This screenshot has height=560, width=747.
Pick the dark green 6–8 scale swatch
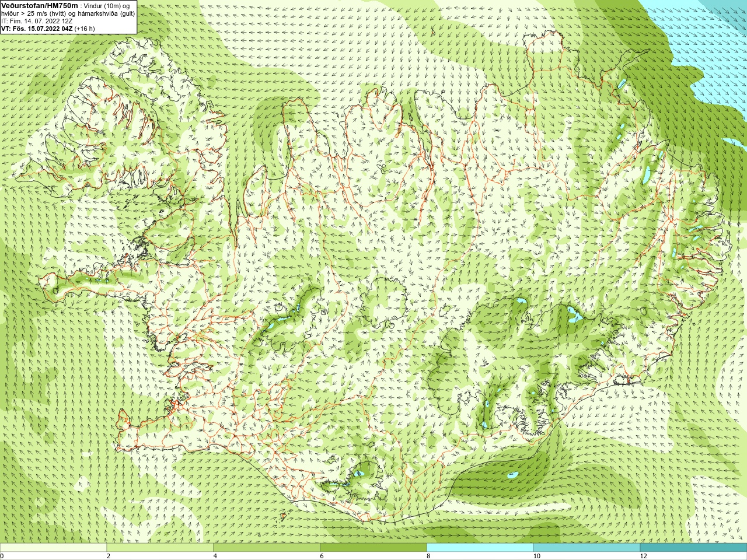373,547
